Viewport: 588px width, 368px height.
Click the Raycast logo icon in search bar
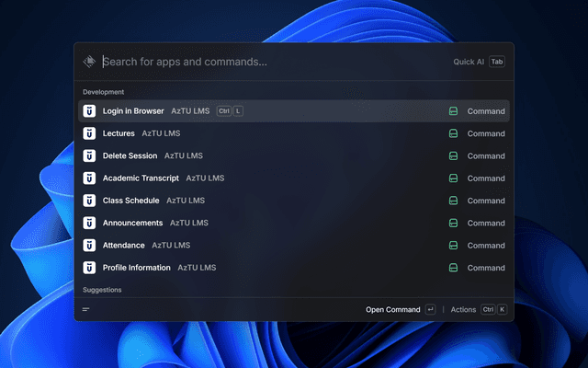(x=89, y=62)
